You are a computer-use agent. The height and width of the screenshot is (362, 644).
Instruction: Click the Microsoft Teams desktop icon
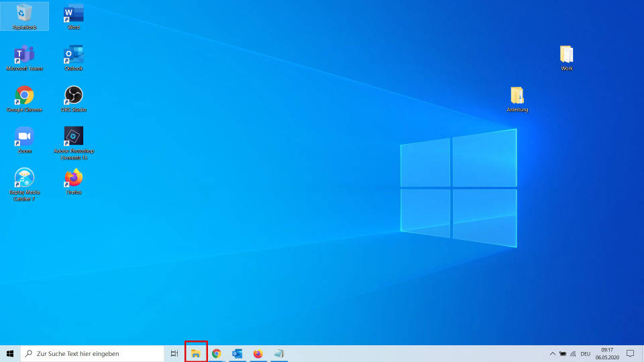click(24, 55)
